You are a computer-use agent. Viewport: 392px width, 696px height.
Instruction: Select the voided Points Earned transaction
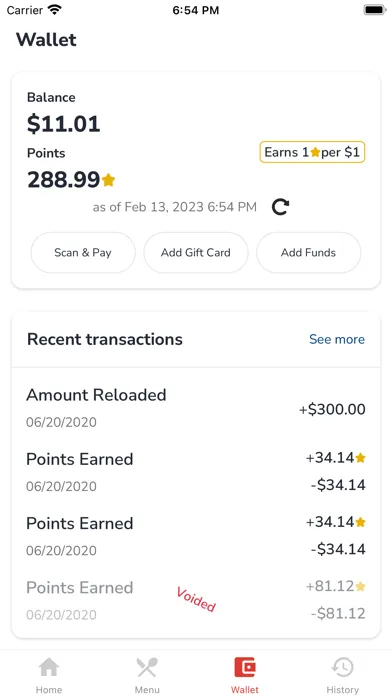pyautogui.click(x=196, y=601)
